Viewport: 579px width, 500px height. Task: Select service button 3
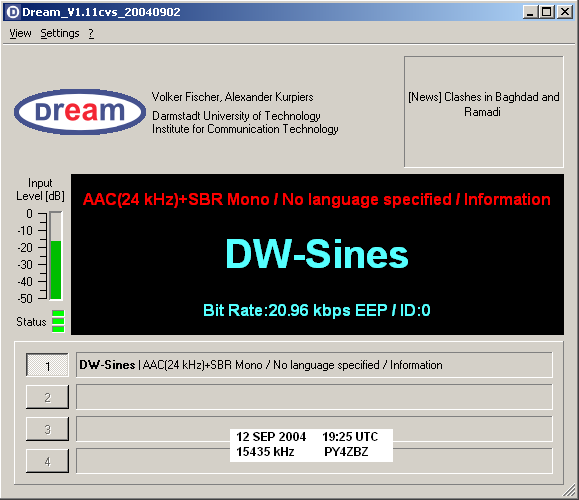tap(47, 429)
